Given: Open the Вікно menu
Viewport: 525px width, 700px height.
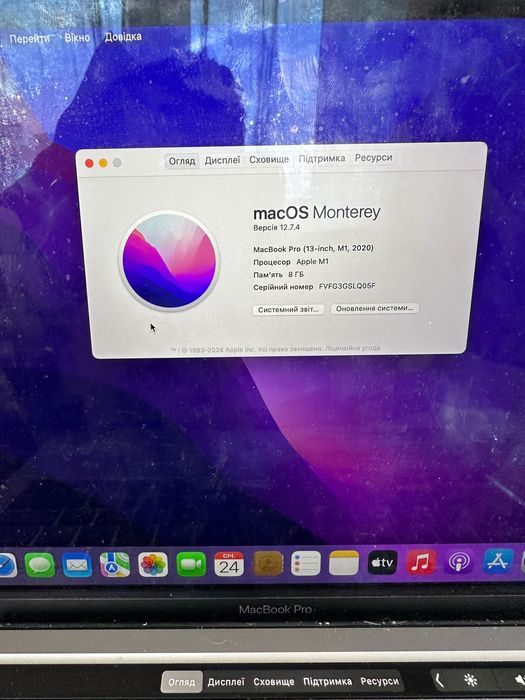Looking at the screenshot, I should [x=77, y=38].
